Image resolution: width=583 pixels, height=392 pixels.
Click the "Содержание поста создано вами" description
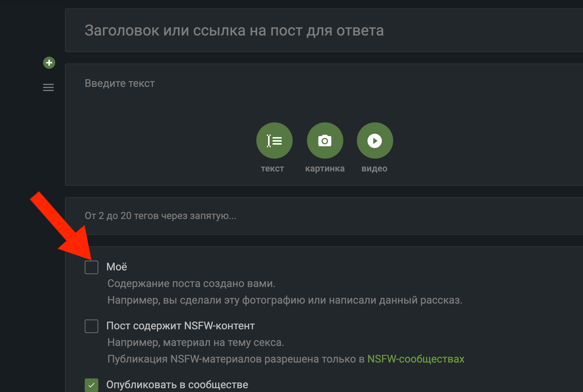click(x=191, y=284)
